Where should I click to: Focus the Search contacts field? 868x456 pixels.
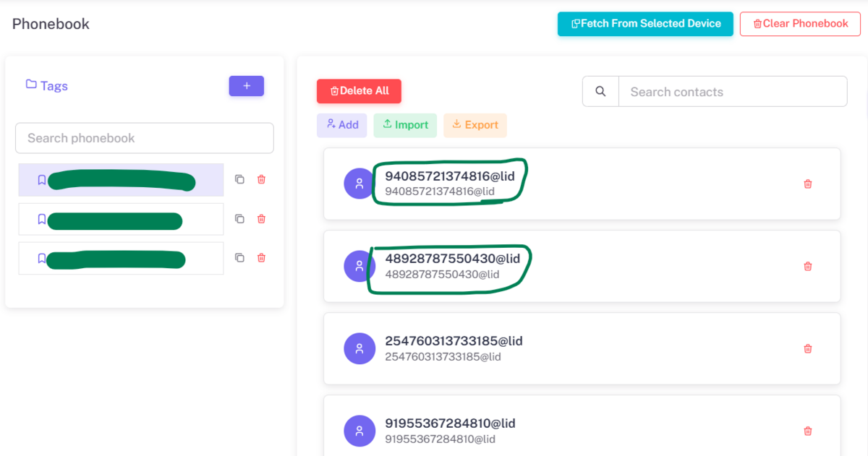(x=733, y=92)
